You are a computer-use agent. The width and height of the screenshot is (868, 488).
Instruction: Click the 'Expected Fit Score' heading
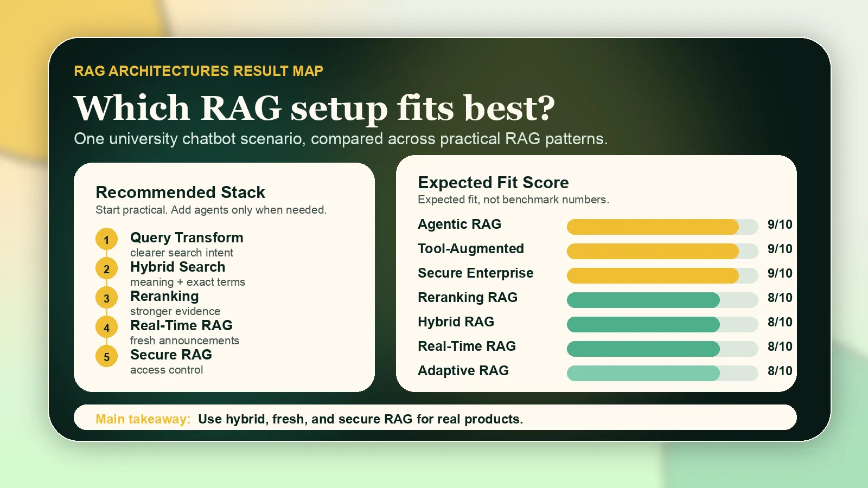(493, 182)
